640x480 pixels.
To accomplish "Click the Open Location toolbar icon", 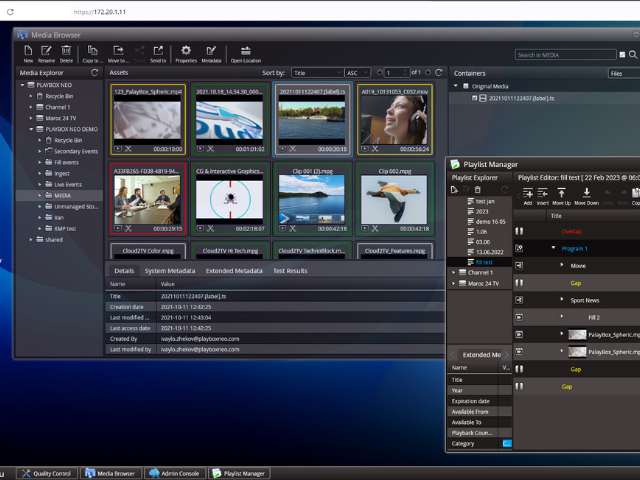I will 246,50.
